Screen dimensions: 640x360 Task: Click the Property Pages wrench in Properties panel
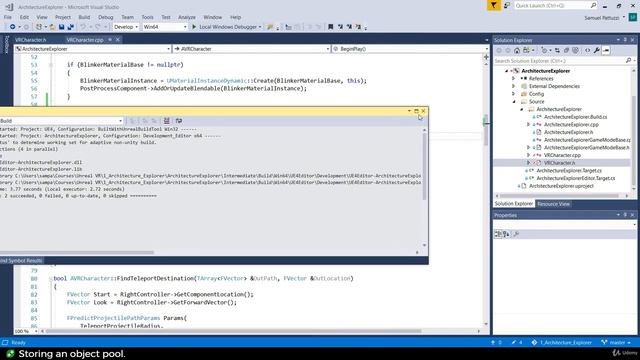(x=516, y=234)
